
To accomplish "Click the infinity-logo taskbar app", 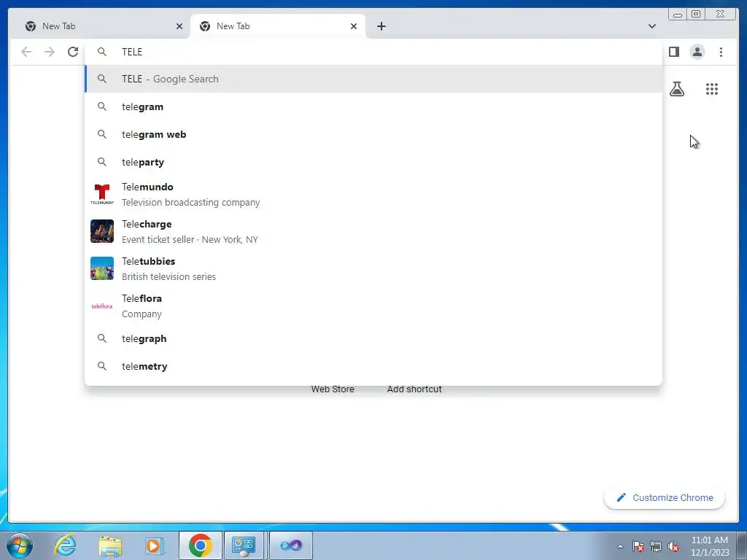I will [x=291, y=545].
